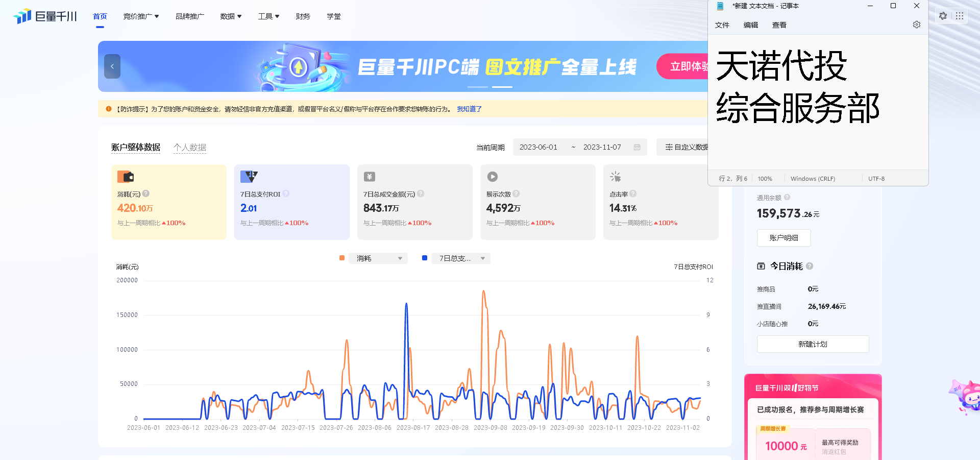The image size is (980, 460).
Task: Click the wallet icon on 消耗 card
Action: (126, 177)
